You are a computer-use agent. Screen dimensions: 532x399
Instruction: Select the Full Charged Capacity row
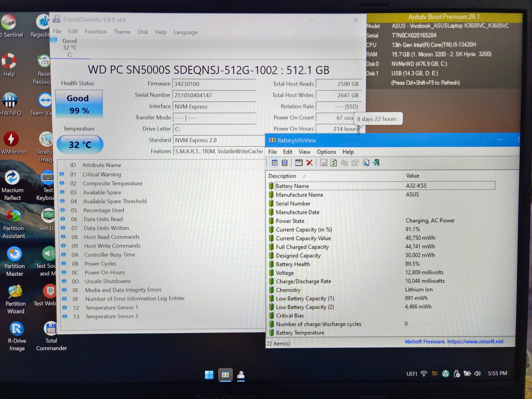382,246
